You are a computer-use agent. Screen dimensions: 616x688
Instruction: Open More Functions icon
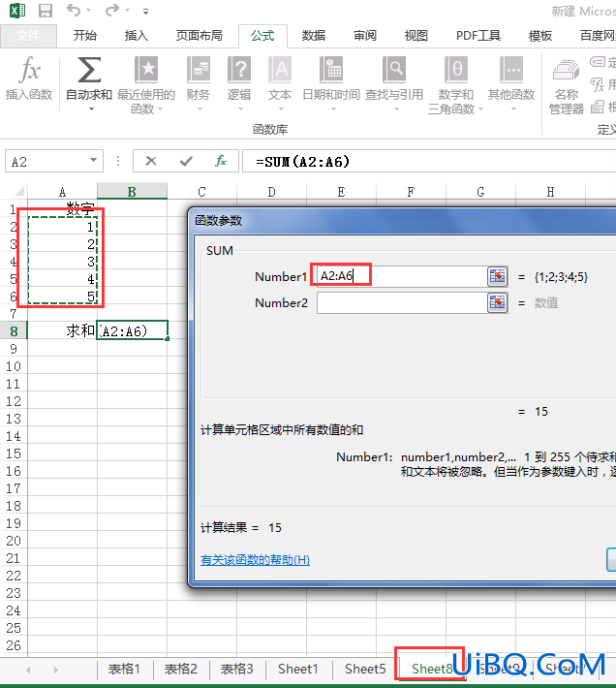click(511, 70)
